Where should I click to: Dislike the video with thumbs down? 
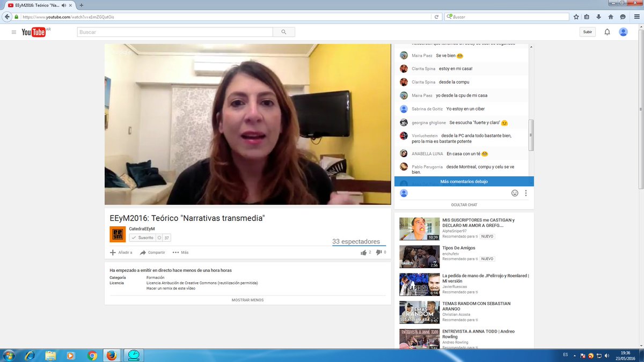(378, 252)
